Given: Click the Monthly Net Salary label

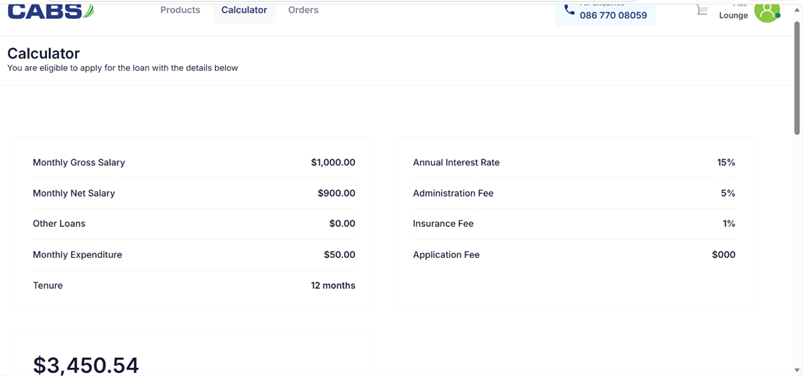Looking at the screenshot, I should point(74,193).
